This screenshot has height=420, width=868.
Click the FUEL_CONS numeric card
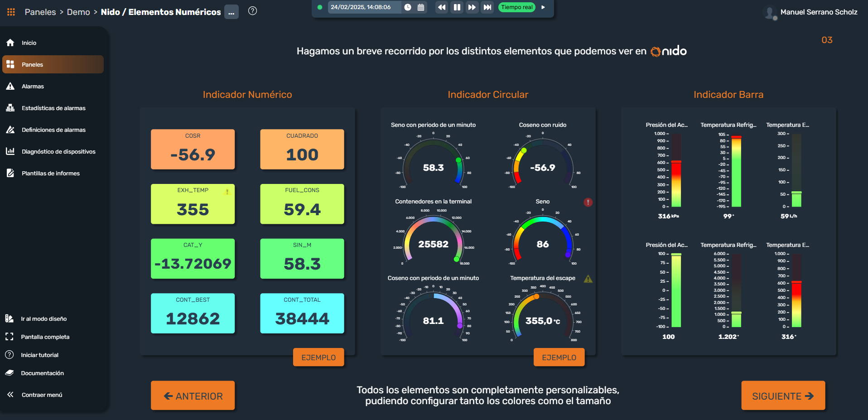(x=302, y=204)
